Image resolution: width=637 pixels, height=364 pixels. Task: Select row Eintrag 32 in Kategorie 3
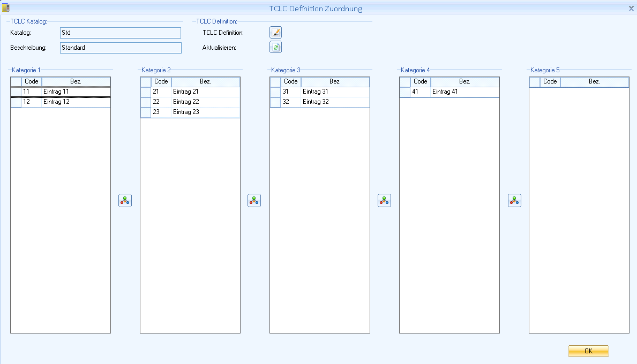[x=320, y=102]
